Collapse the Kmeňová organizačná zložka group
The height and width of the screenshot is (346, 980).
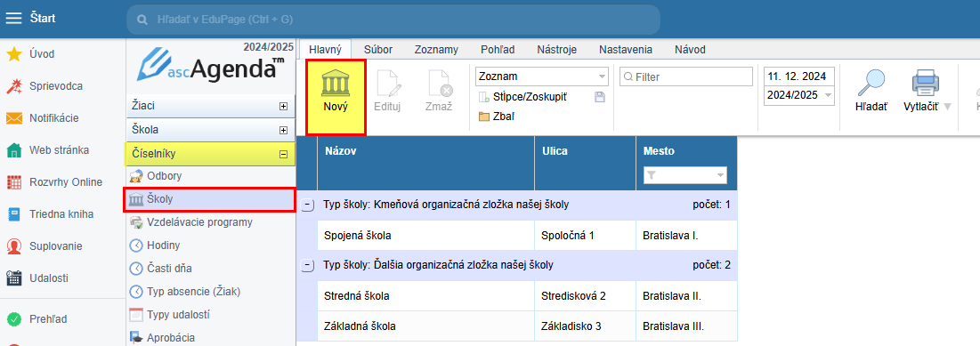point(307,205)
